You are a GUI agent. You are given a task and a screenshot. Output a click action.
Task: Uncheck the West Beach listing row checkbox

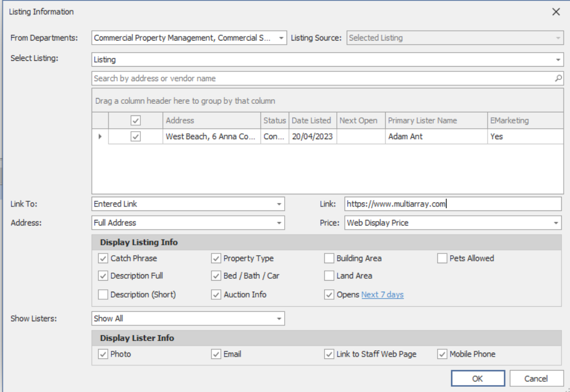coord(136,136)
